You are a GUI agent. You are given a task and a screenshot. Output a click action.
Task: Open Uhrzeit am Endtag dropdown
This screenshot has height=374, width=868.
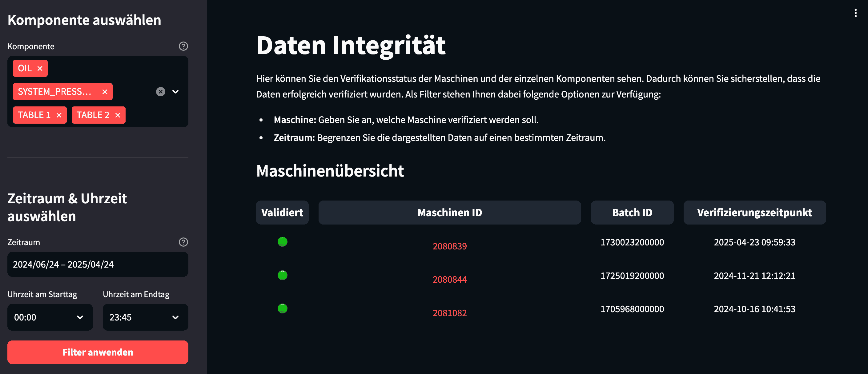point(146,317)
